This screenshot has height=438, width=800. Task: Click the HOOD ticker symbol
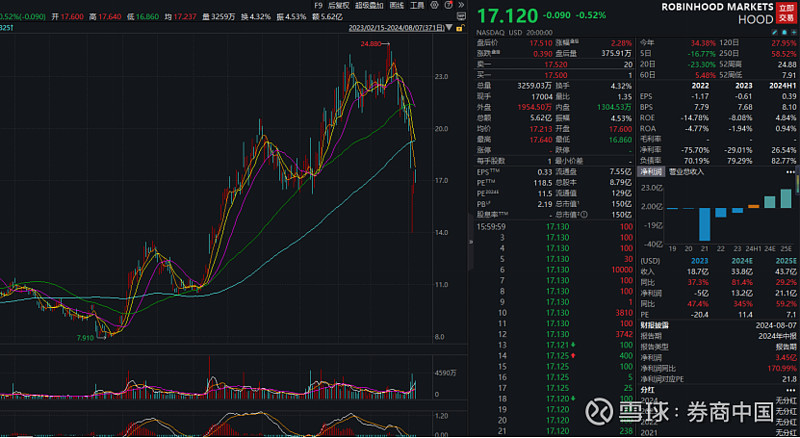(x=756, y=19)
